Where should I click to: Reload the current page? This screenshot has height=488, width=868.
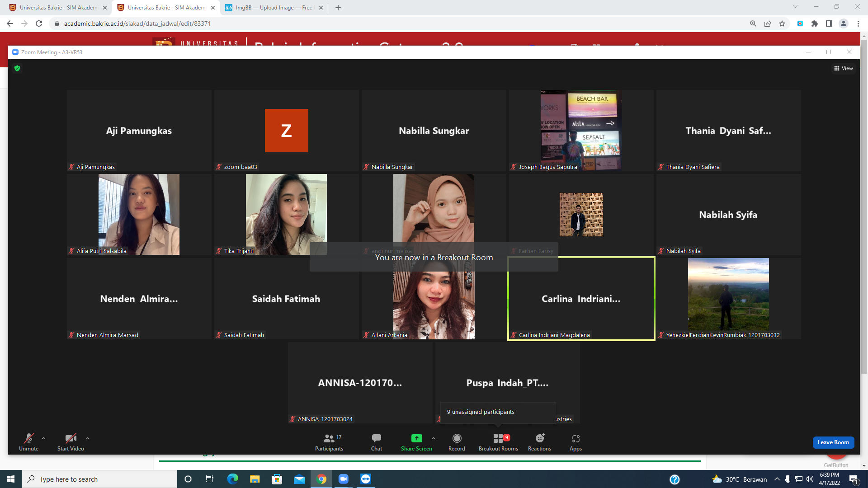tap(39, 23)
